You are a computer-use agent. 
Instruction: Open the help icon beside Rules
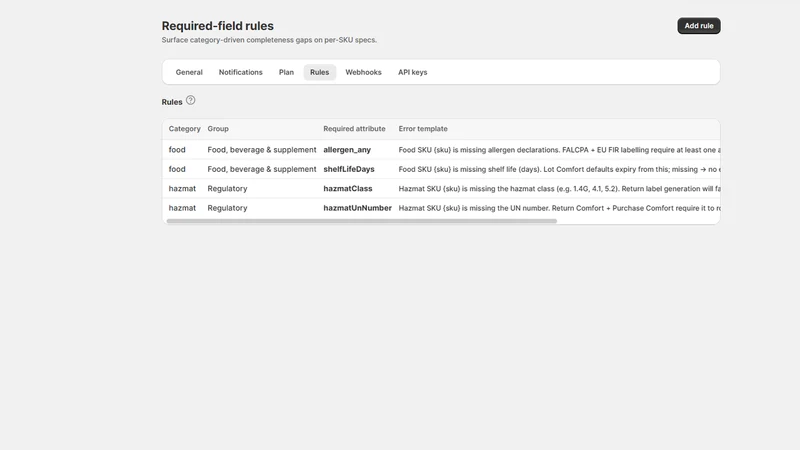point(190,101)
